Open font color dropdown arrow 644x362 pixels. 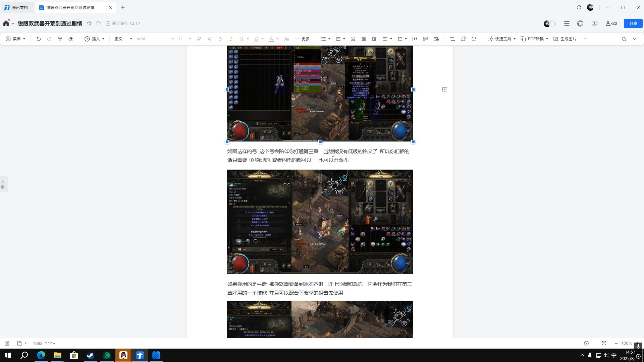pos(277,39)
